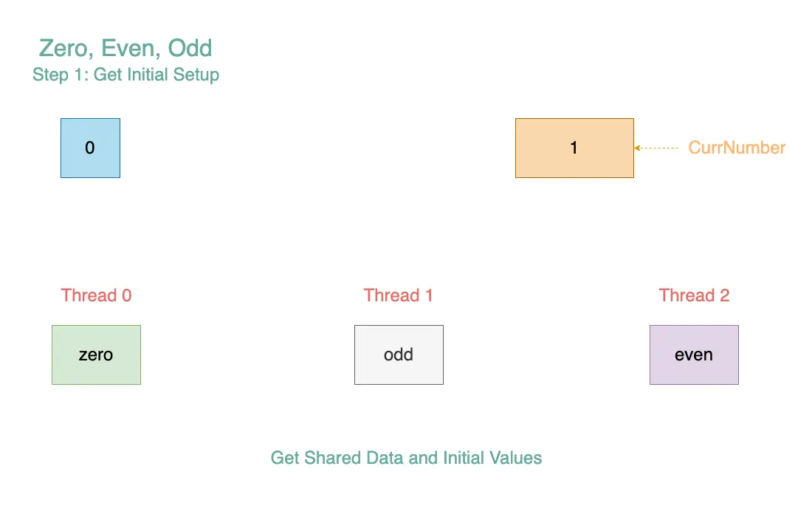Click the blue box containing 0

coord(90,148)
